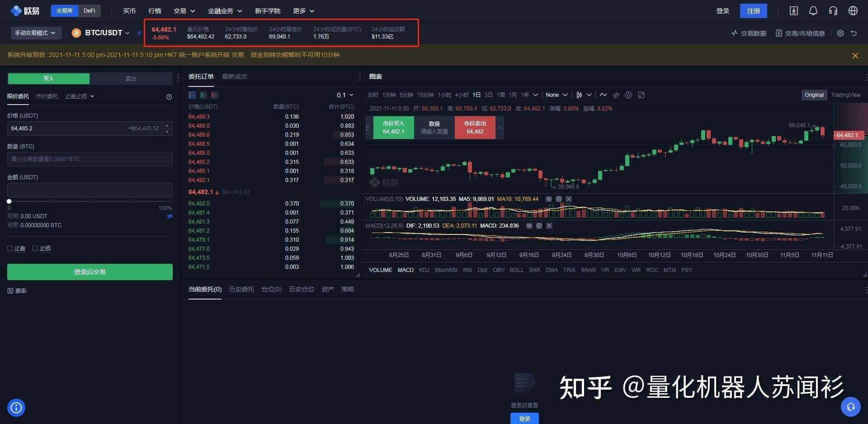
Task: Select the drawing ruler tool in chart toolbar
Action: click(616, 95)
